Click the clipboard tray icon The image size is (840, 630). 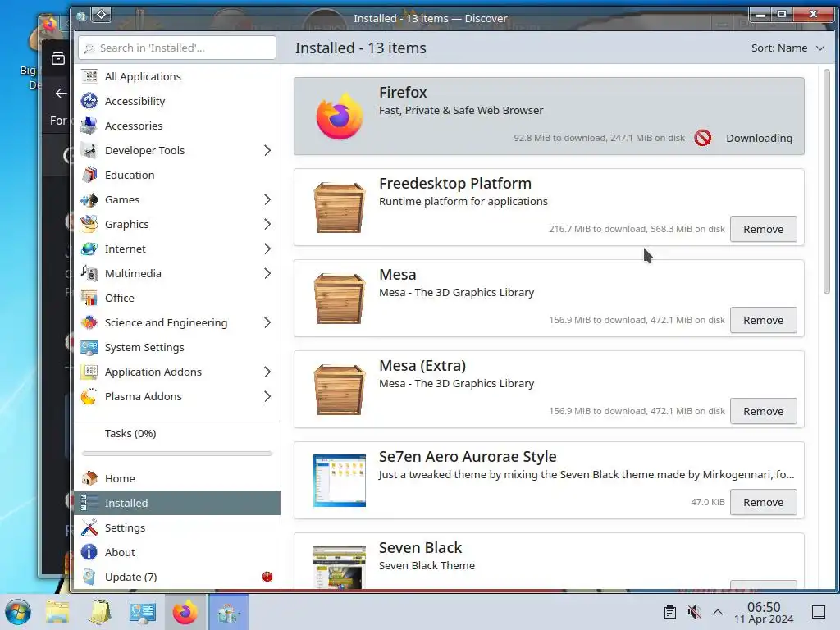(669, 612)
